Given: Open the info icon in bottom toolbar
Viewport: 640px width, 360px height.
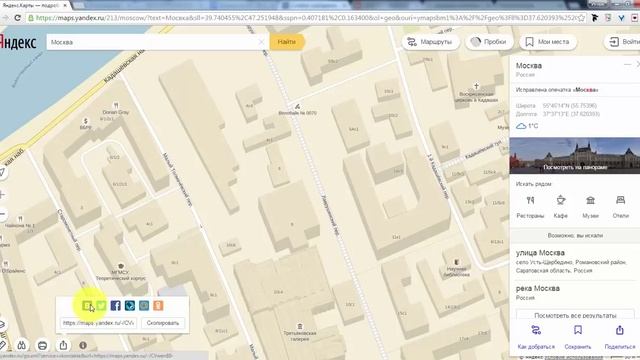Looking at the screenshot, I should tap(83, 345).
